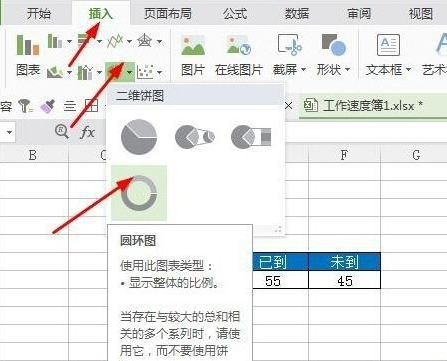Switch to the 开始 tab
This screenshot has height=361, width=447.
pos(39,14)
